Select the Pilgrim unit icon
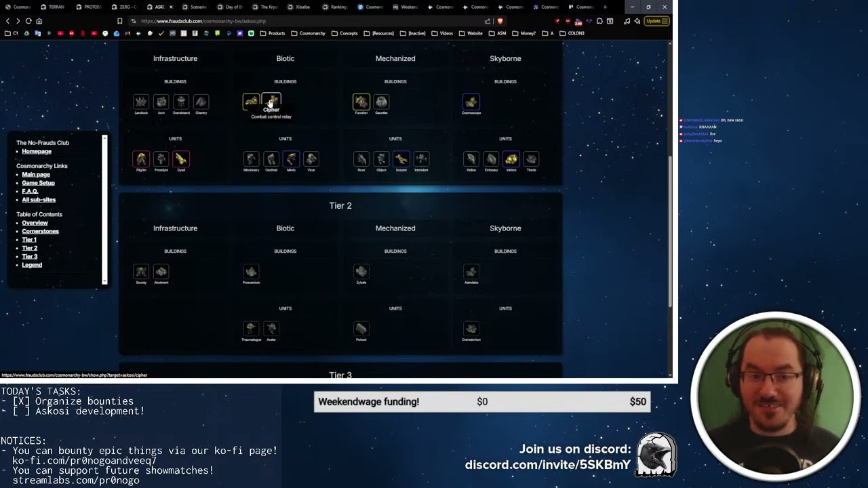The image size is (868, 488). (x=141, y=159)
